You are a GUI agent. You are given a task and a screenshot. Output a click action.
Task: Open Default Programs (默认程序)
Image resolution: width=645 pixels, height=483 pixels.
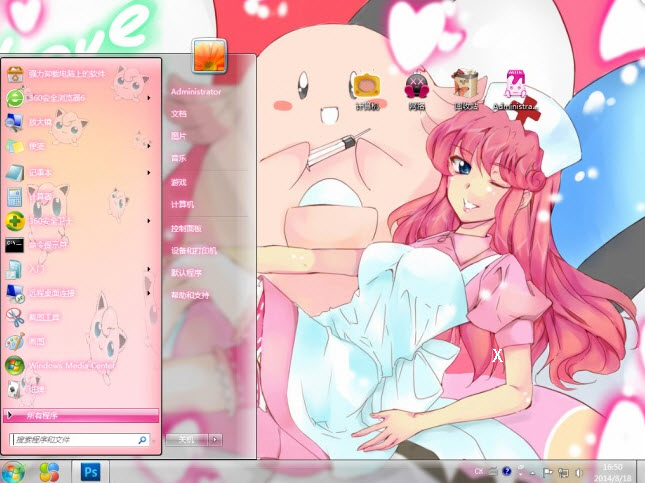[x=186, y=272]
